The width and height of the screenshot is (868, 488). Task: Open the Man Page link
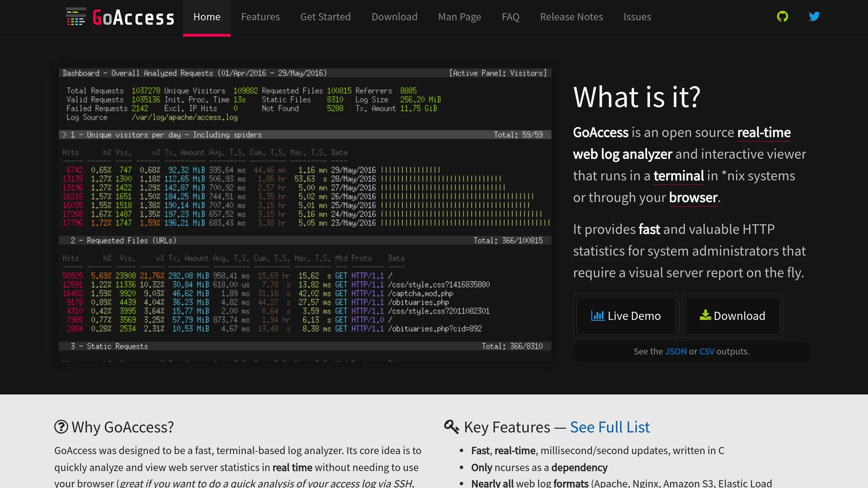pos(459,17)
